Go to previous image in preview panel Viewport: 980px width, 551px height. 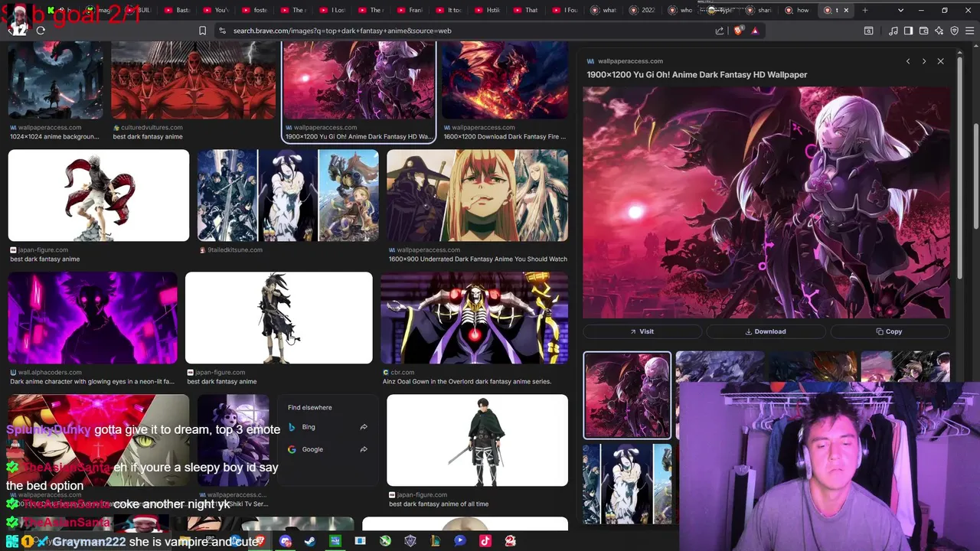[908, 61]
